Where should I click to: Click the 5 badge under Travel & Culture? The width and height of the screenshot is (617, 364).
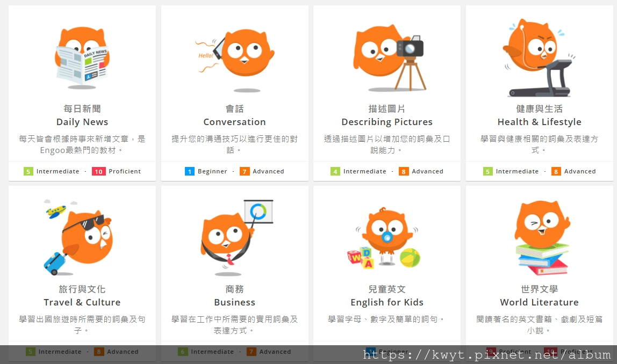pos(30,352)
